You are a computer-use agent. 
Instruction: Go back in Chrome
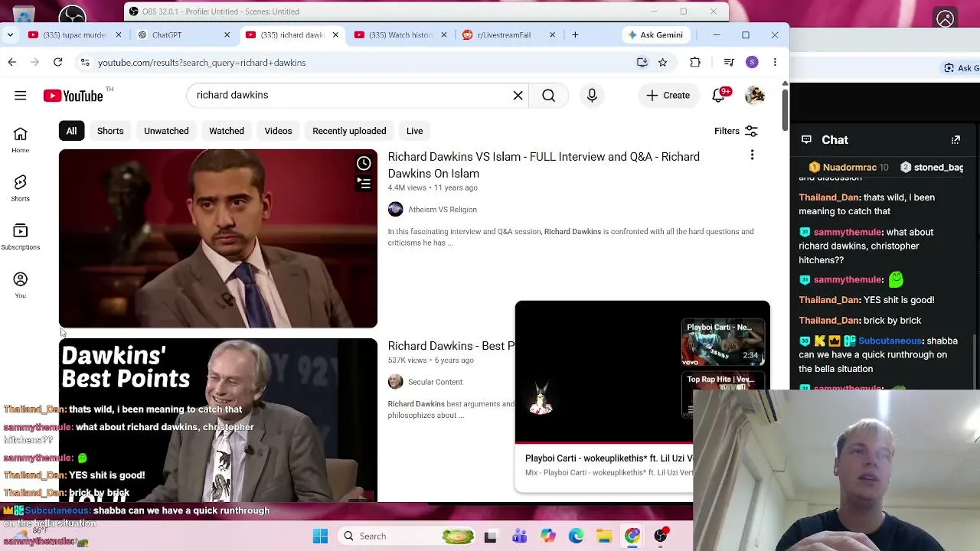(x=12, y=62)
